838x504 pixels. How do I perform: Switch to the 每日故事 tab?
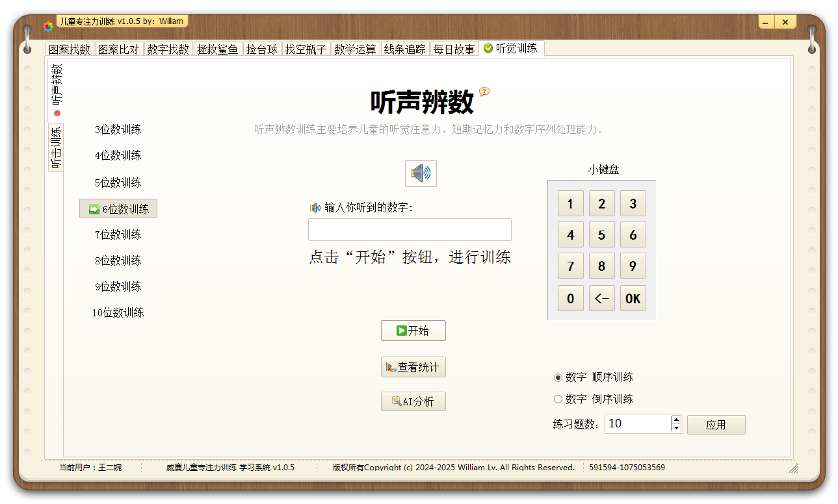tap(454, 49)
